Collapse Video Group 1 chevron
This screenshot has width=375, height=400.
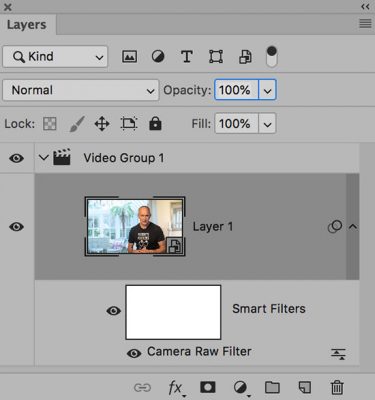click(x=44, y=157)
